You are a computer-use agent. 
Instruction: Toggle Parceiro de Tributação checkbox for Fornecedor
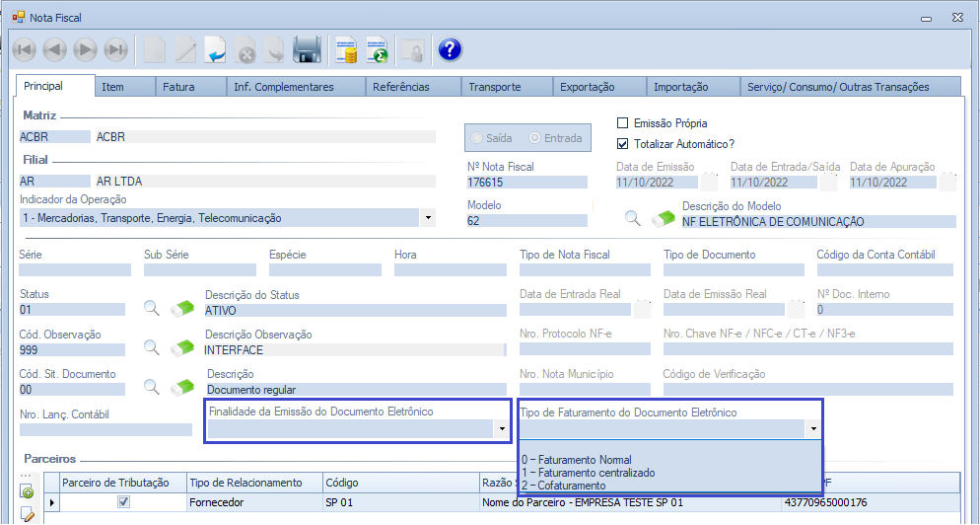(x=123, y=502)
